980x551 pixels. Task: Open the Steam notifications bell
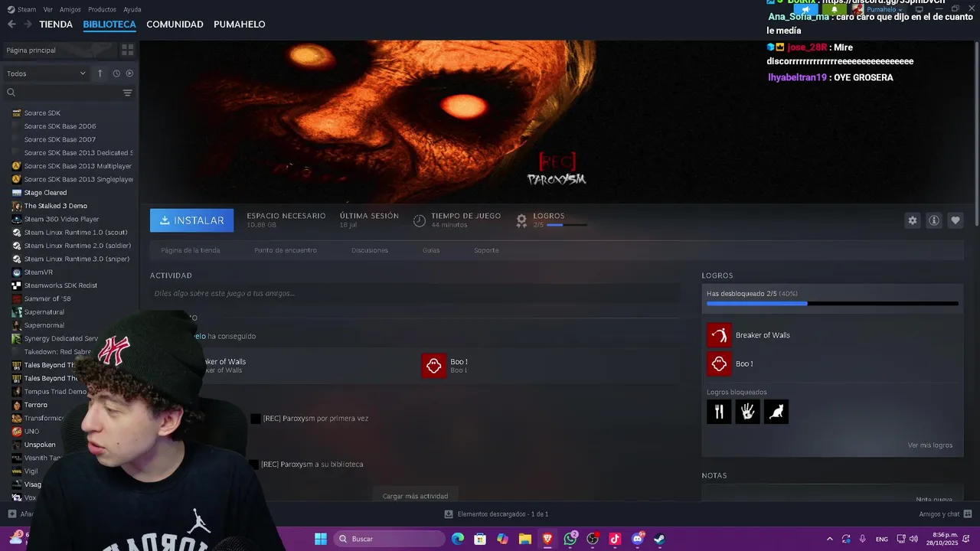835,9
